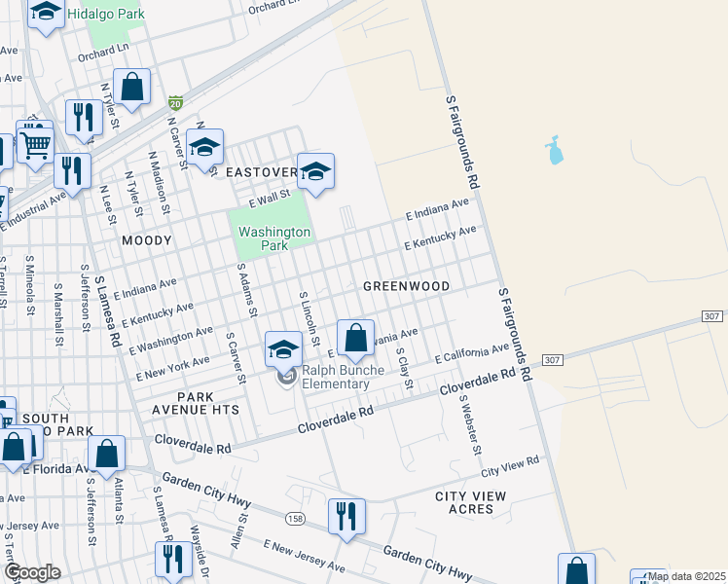
Task: Click the small blue lake east of S Fairgrounds Rd
Action: [x=555, y=151]
